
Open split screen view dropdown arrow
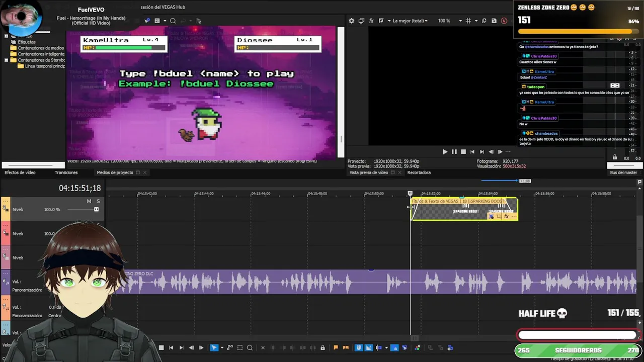click(x=389, y=21)
